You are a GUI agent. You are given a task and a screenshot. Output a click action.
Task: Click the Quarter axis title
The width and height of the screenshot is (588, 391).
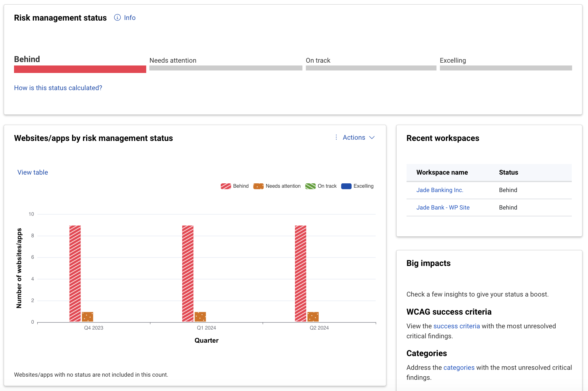point(206,340)
